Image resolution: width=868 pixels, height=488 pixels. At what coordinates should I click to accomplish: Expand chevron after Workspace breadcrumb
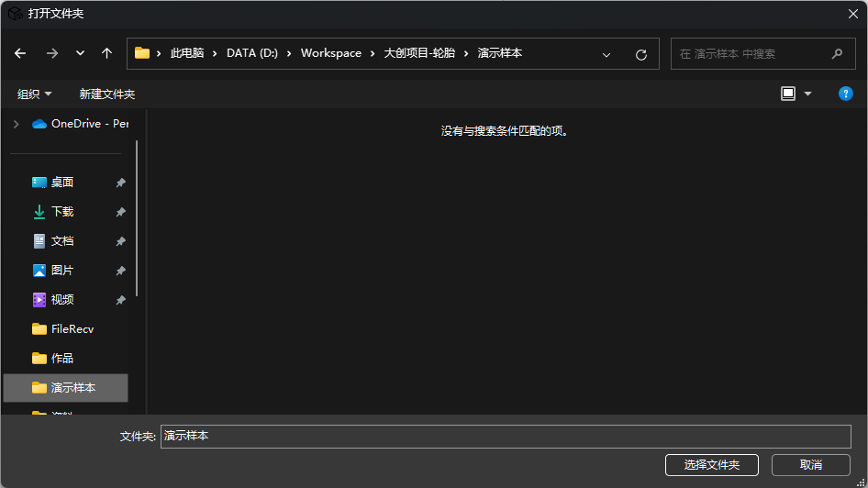tap(373, 54)
